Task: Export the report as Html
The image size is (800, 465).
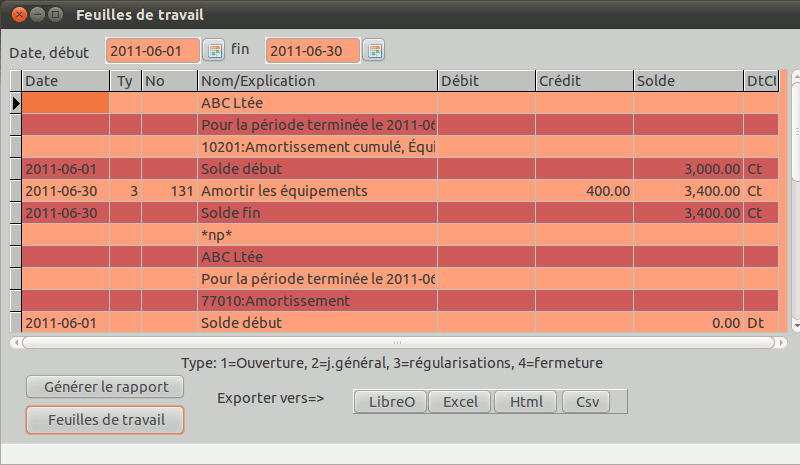Action: click(x=526, y=401)
